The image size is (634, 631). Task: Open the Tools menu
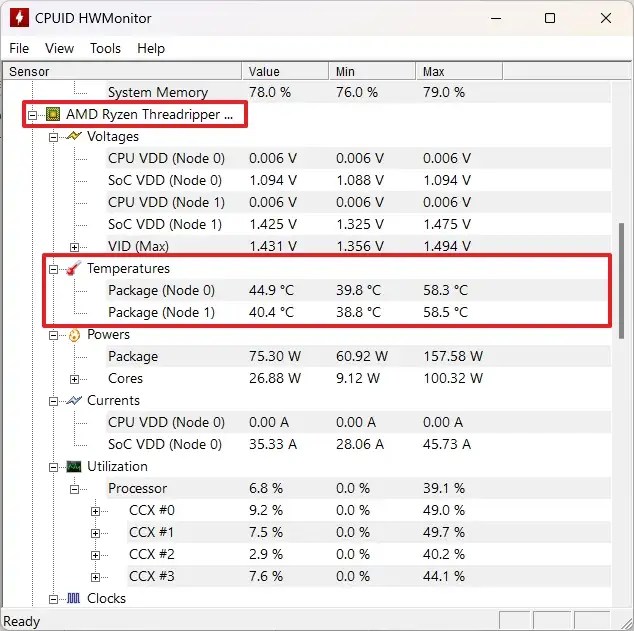(106, 49)
